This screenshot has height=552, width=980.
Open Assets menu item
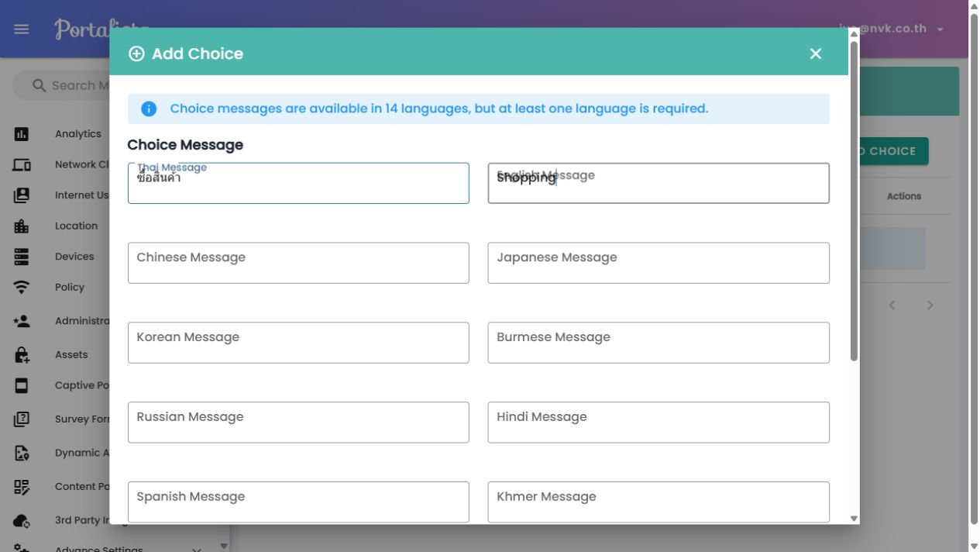(x=71, y=354)
